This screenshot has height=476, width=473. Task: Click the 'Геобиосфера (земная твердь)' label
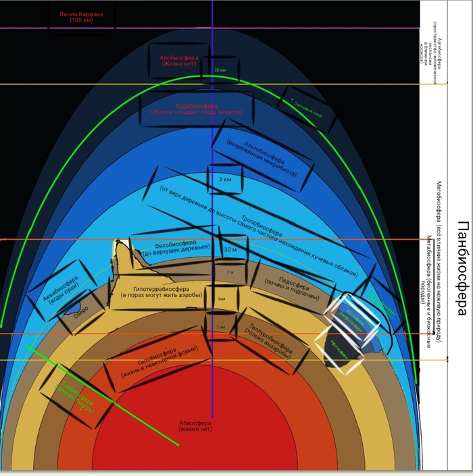pos(75,398)
